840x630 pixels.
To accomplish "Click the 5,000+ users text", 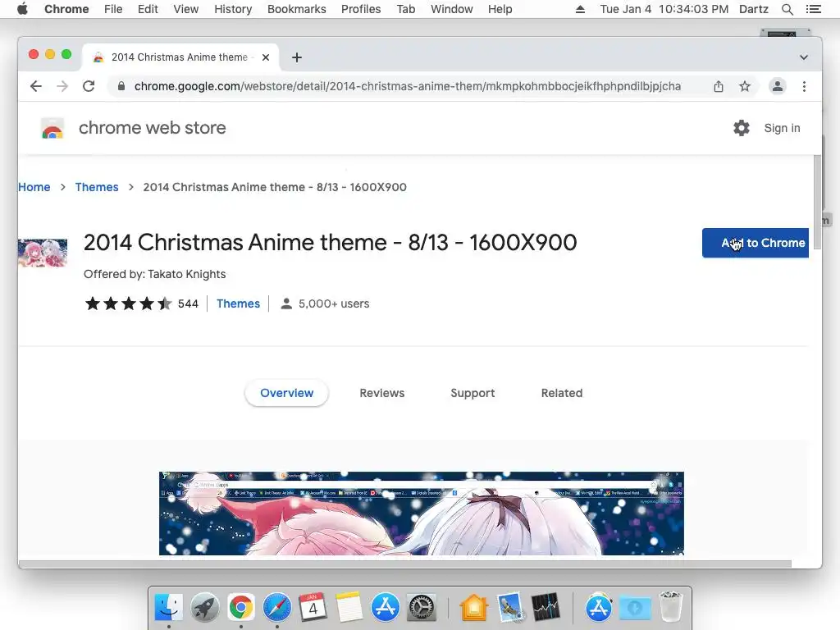I will 334,304.
